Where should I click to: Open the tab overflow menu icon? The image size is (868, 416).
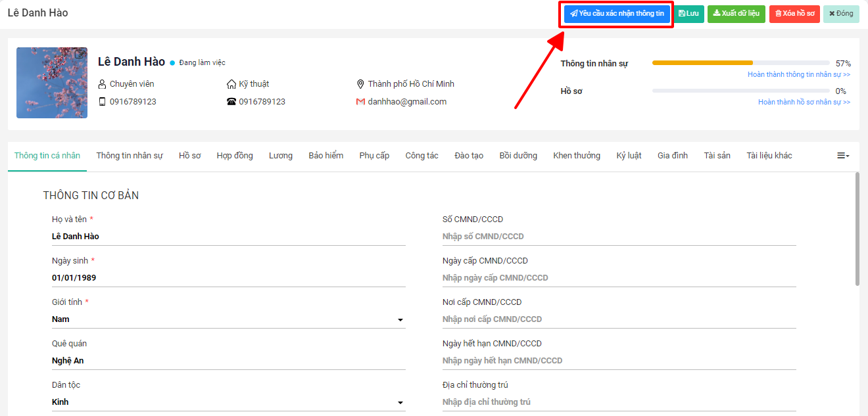click(x=842, y=156)
